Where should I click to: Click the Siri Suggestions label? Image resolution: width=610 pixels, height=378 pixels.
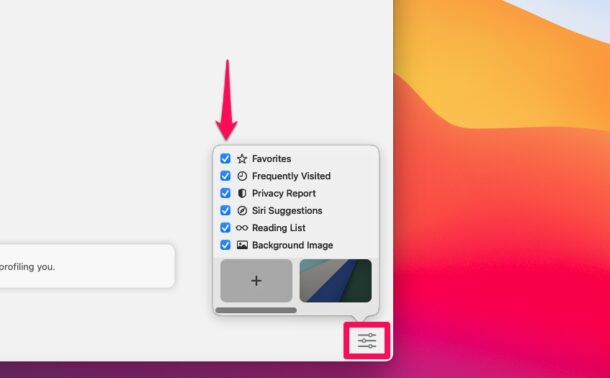(x=287, y=211)
